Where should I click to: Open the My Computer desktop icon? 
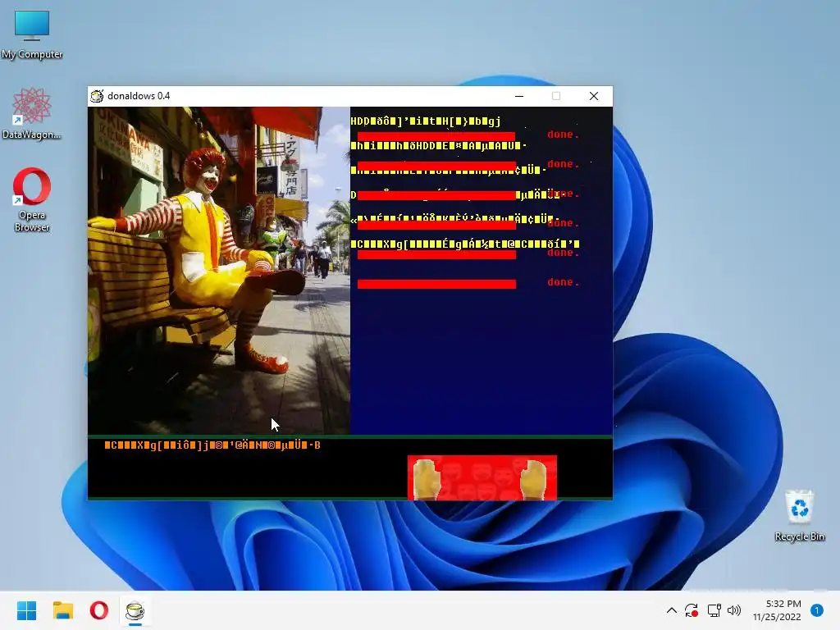coord(32,34)
